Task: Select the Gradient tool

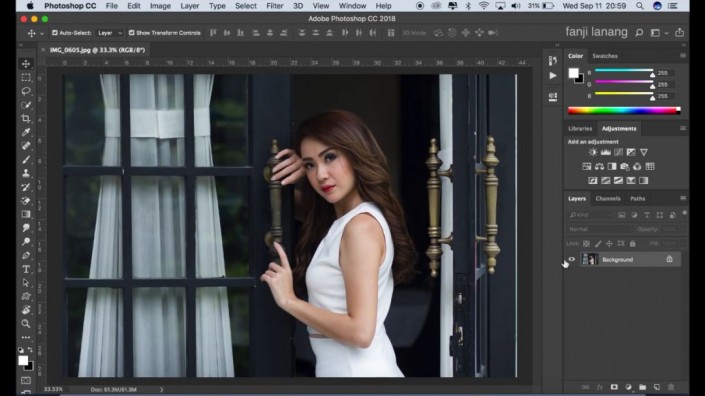Action: tap(26, 214)
